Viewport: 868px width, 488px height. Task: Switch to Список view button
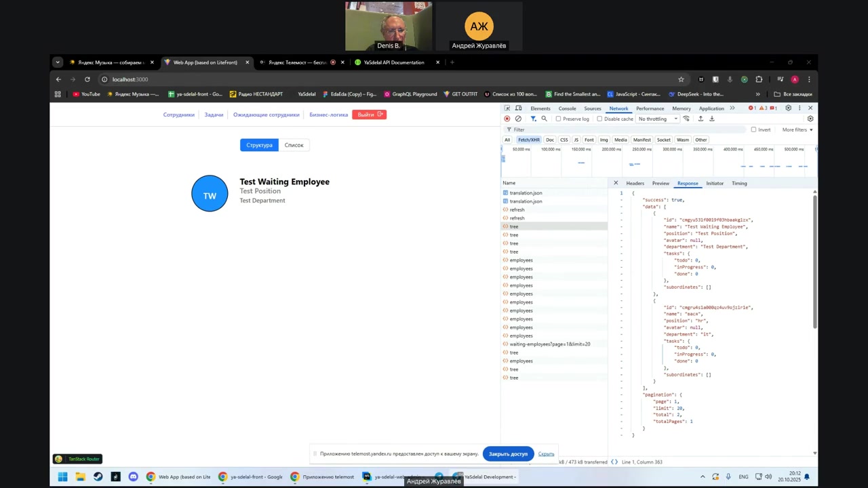tap(294, 145)
